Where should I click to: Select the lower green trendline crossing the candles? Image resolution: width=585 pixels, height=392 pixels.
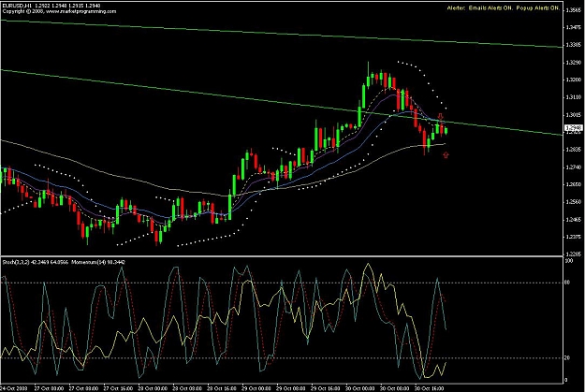pos(281,102)
